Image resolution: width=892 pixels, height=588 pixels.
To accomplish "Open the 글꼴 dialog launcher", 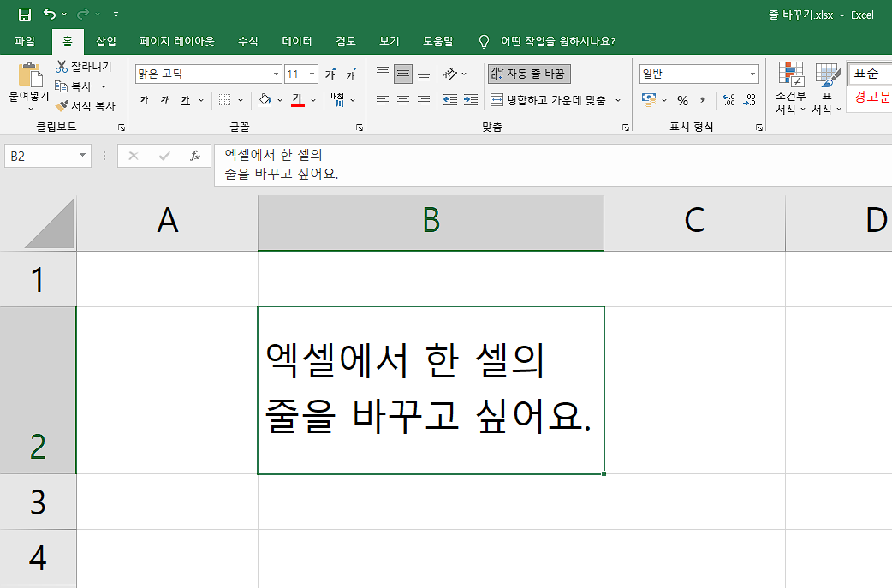I will click(360, 128).
